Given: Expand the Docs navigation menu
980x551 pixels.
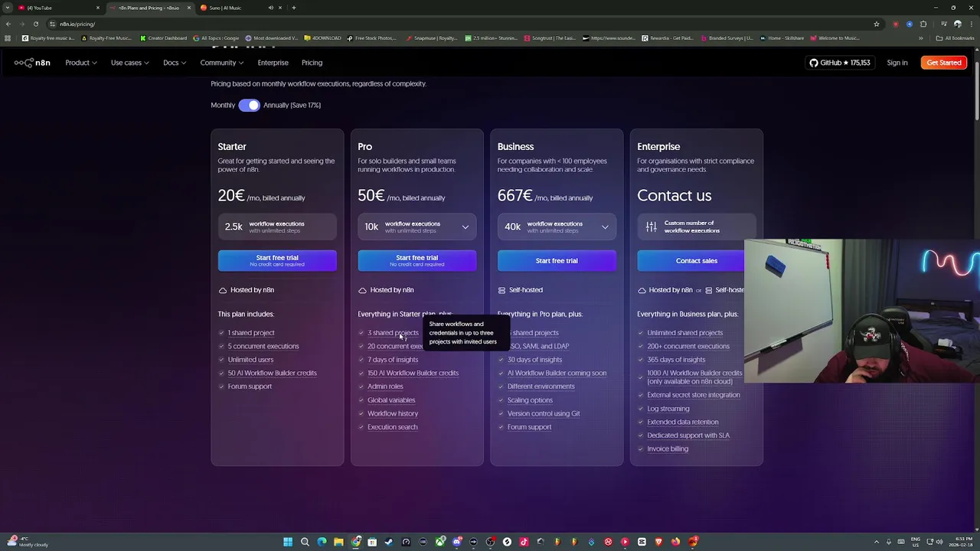Looking at the screenshot, I should 174,63.
